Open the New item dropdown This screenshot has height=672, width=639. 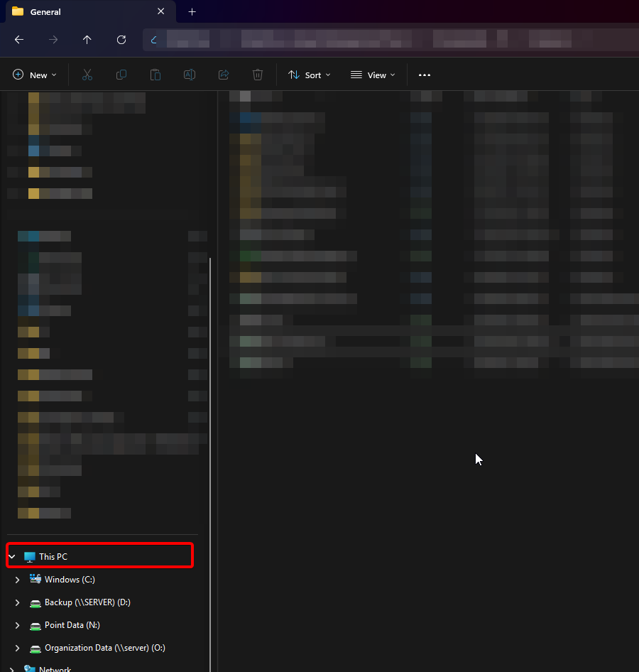[x=34, y=75]
